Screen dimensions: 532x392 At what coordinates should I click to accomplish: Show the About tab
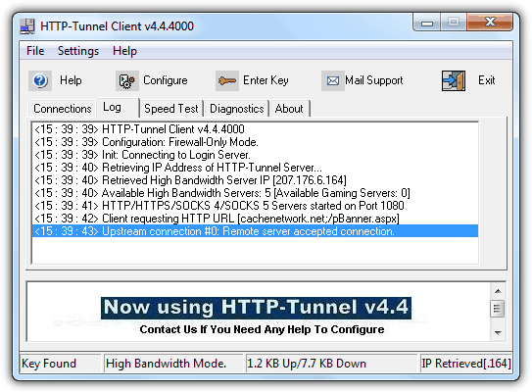pyautogui.click(x=289, y=109)
